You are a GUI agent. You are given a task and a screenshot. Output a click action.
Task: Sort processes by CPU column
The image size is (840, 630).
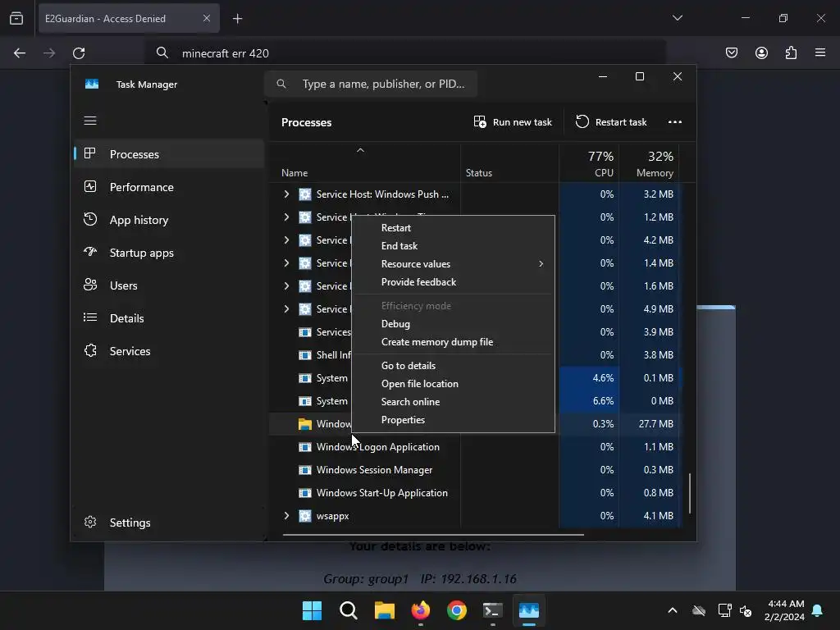[589, 163]
